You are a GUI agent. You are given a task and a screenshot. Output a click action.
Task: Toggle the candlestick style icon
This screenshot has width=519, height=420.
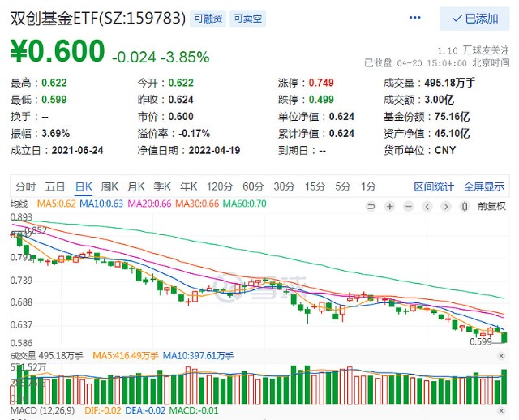(465, 207)
